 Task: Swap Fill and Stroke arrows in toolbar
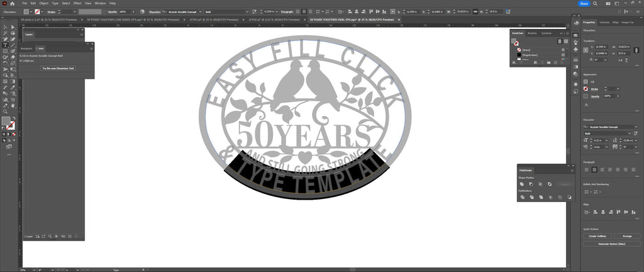[14, 118]
